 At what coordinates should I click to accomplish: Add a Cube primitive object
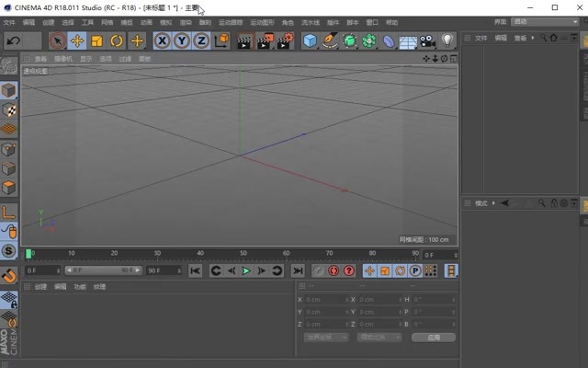(311, 40)
